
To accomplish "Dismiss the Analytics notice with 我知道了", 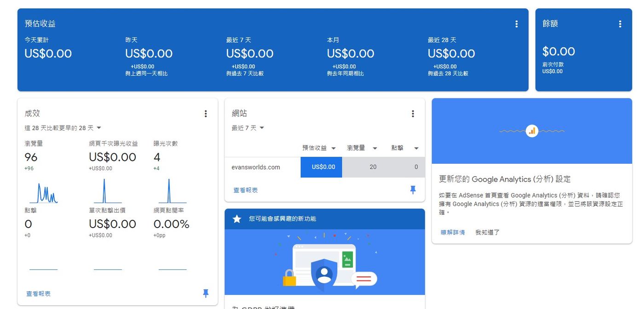I will [488, 233].
